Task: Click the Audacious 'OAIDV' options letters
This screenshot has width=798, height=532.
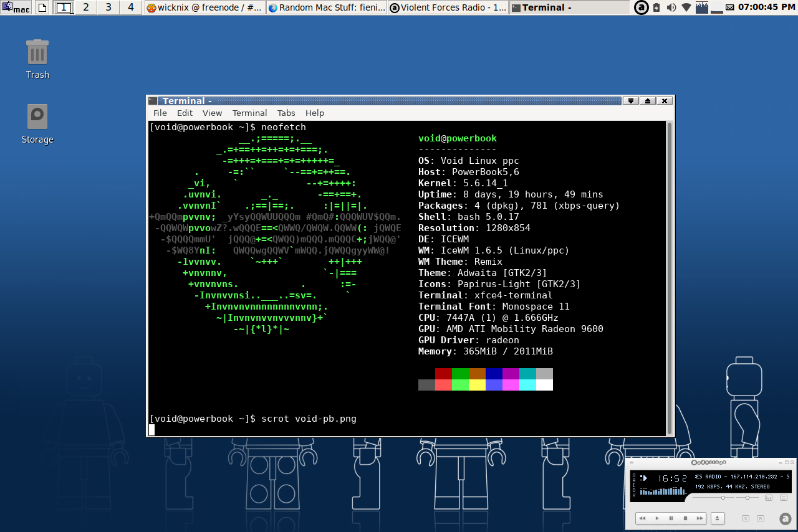Action: 634,485
